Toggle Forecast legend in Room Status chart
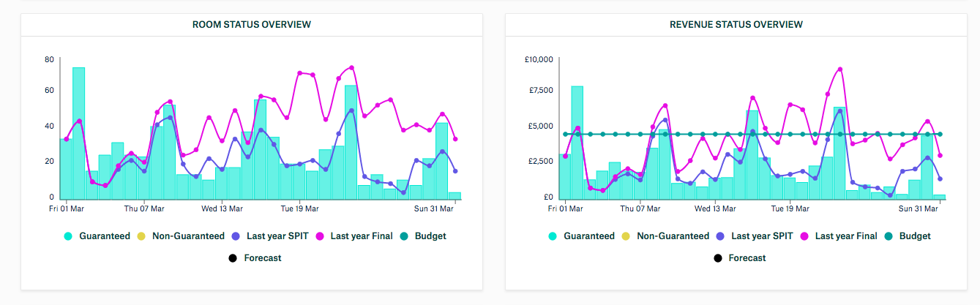This screenshot has width=980, height=305. tap(261, 258)
